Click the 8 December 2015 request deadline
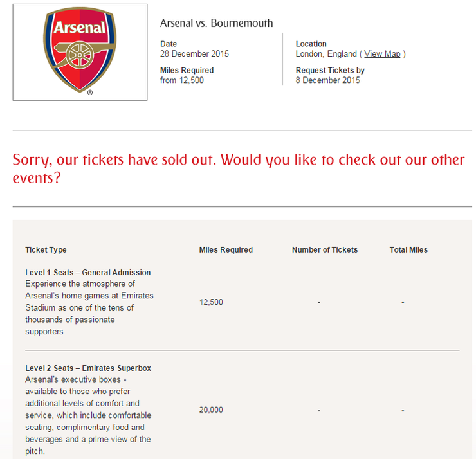 point(328,80)
